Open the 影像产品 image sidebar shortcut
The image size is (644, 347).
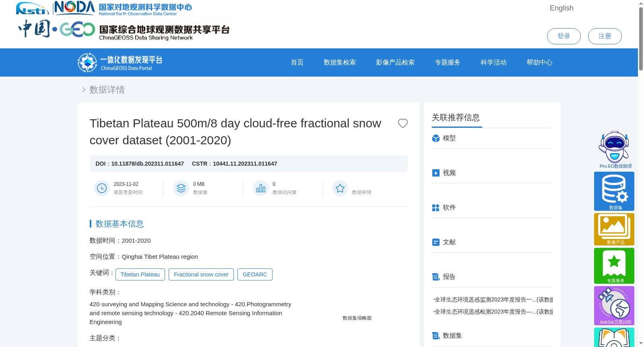point(614,229)
